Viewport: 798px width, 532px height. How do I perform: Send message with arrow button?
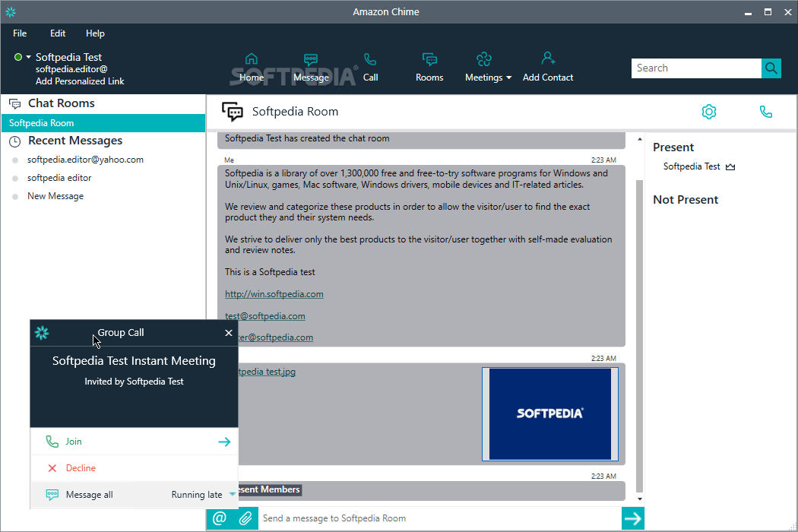(x=632, y=518)
